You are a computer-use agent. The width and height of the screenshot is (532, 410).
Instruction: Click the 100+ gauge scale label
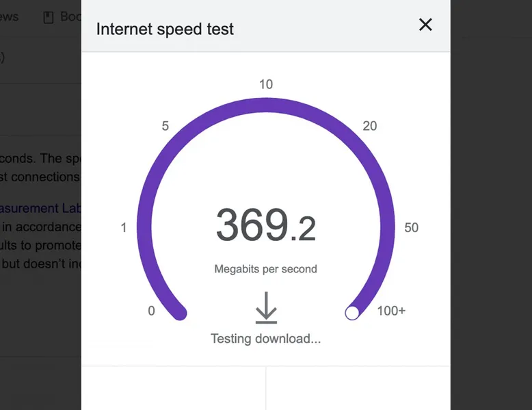pyautogui.click(x=391, y=311)
